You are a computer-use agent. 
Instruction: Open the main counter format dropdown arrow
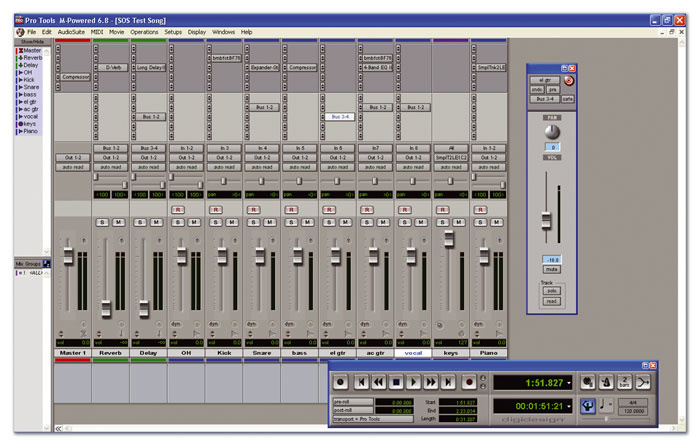pyautogui.click(x=569, y=382)
